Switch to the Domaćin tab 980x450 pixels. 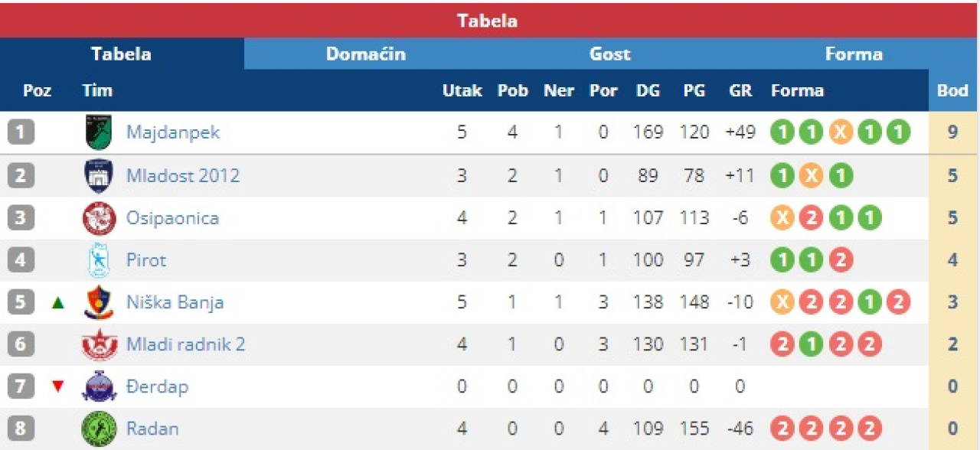(x=365, y=54)
